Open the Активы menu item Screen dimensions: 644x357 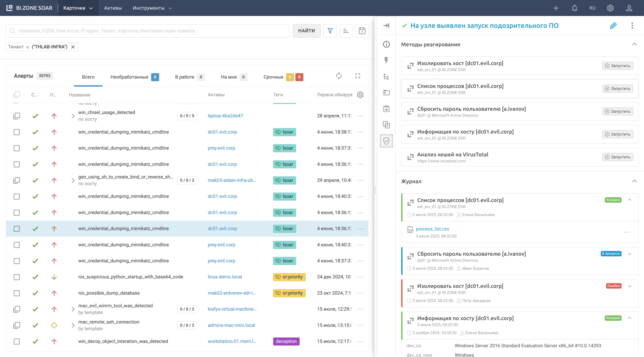pyautogui.click(x=113, y=8)
